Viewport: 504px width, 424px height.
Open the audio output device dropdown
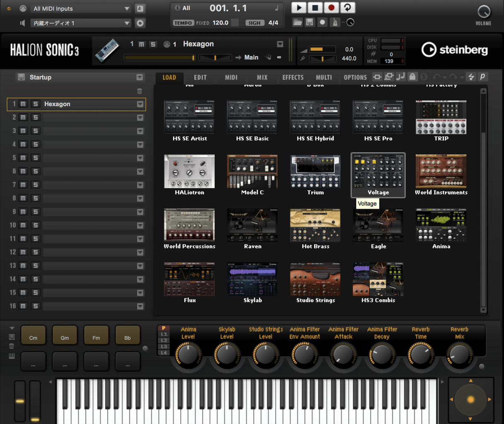[81, 23]
